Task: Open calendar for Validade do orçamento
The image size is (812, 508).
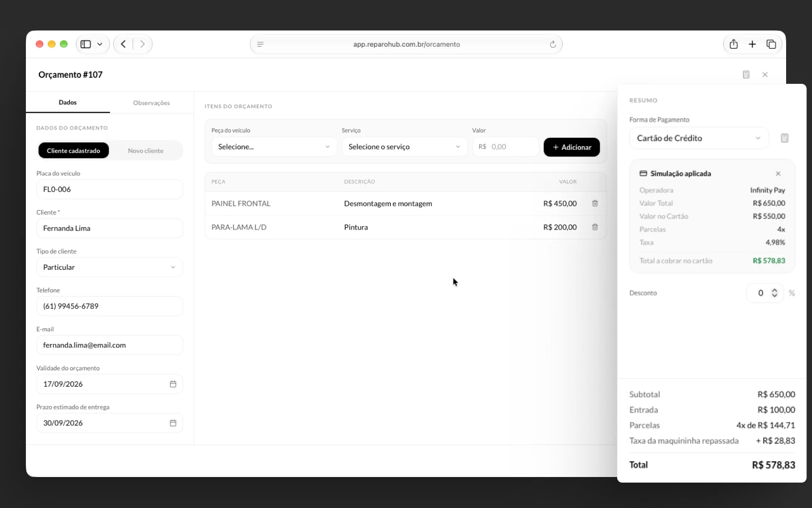Action: [x=173, y=384]
